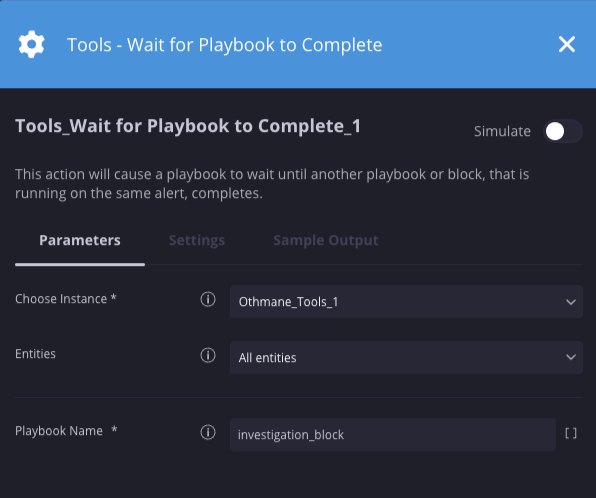Open the Sample Output tab
The height and width of the screenshot is (498, 596).
326,240
